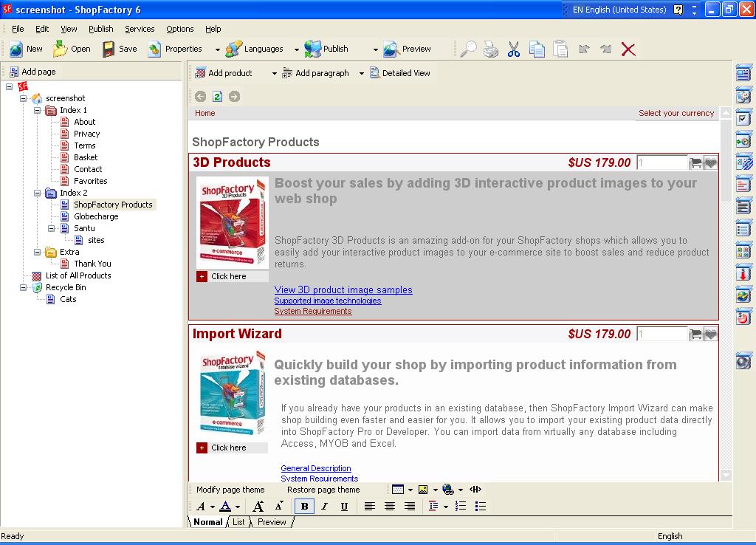This screenshot has height=545, width=756.
Task: Add 3D Products to basket via cart icon
Action: coord(695,163)
